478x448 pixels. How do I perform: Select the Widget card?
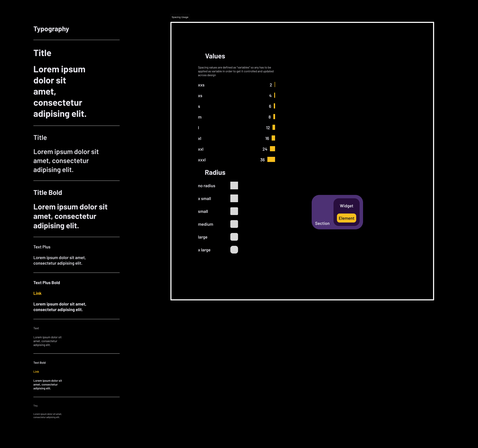346,206
